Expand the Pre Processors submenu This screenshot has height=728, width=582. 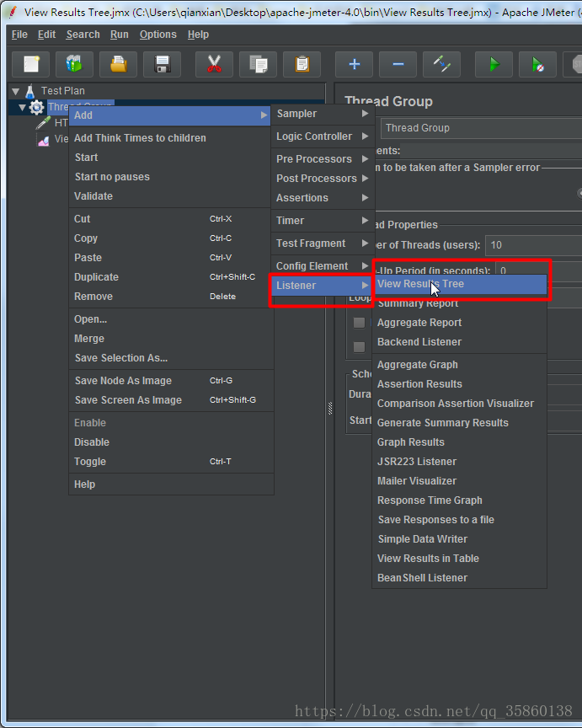click(x=323, y=159)
